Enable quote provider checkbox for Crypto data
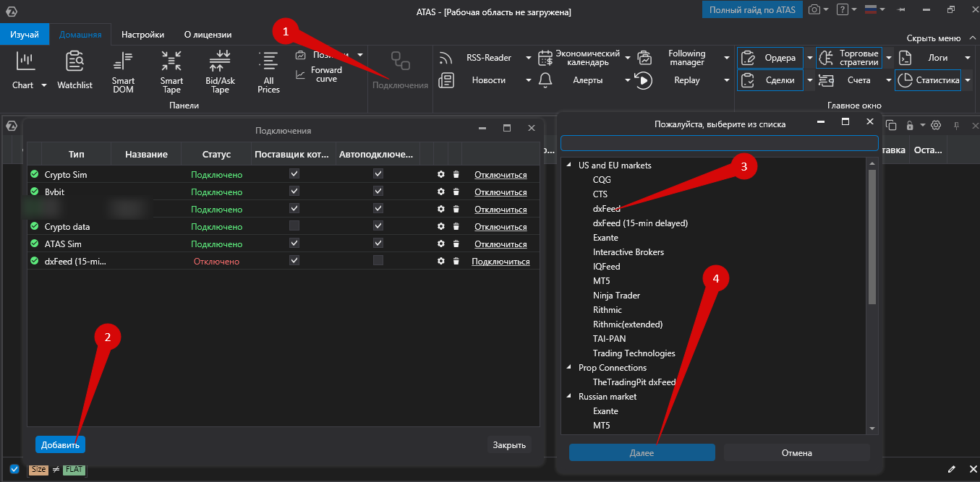Screen dimensions: 980x482 click(x=294, y=226)
